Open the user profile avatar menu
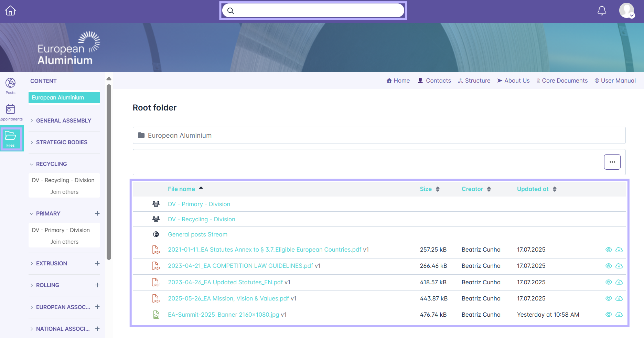The image size is (644, 338). click(626, 11)
